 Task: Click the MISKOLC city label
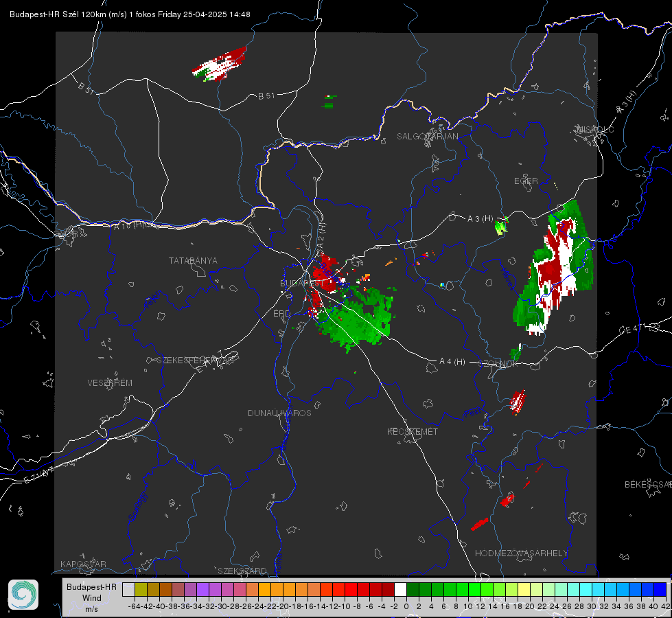pos(595,129)
